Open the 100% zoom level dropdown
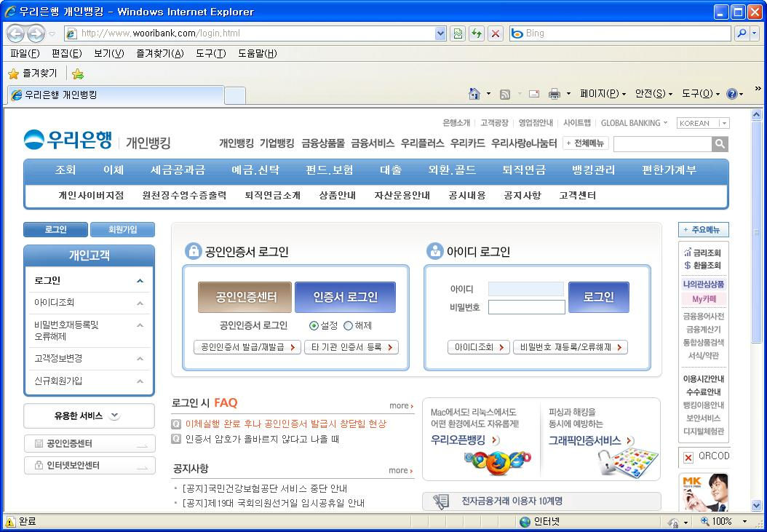This screenshot has width=767, height=532. click(744, 522)
